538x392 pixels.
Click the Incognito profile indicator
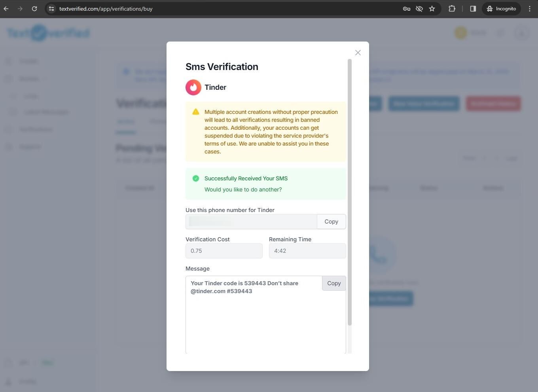(x=501, y=9)
